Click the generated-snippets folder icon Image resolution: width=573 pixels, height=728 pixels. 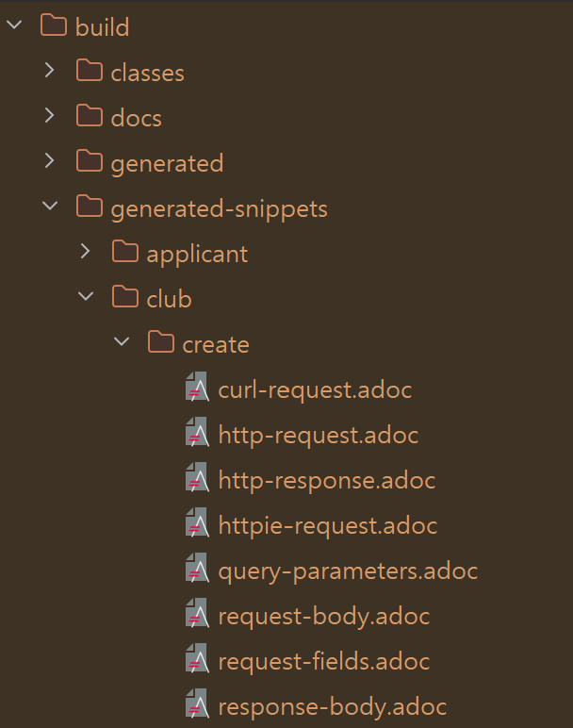tap(90, 207)
